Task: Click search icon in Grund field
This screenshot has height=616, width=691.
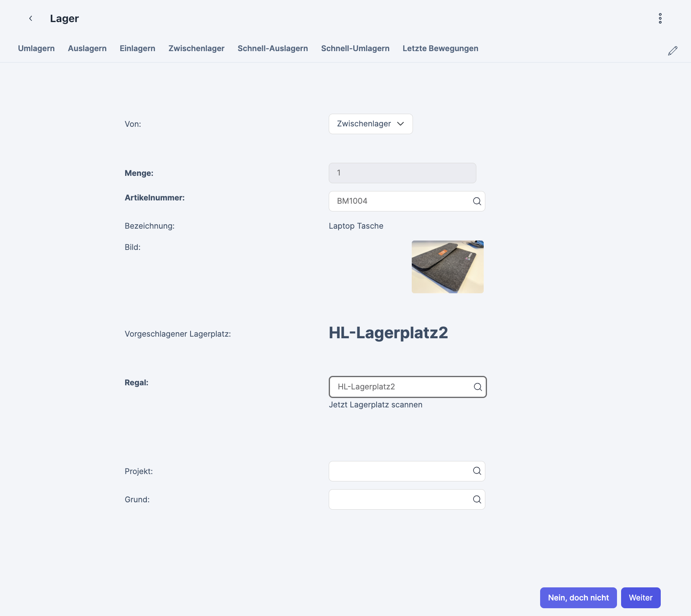Action: [477, 499]
